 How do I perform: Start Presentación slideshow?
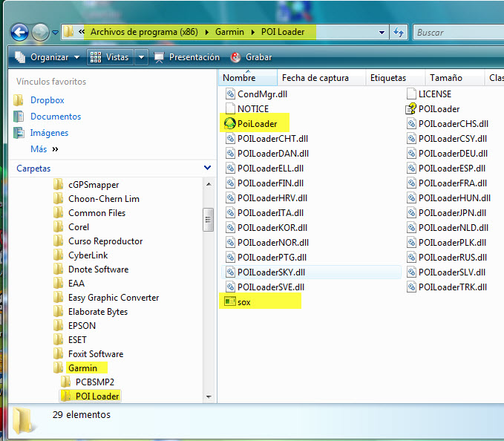tap(187, 57)
